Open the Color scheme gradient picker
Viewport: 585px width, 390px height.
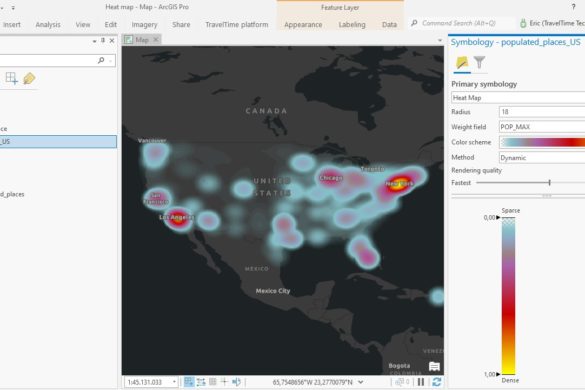pyautogui.click(x=542, y=142)
